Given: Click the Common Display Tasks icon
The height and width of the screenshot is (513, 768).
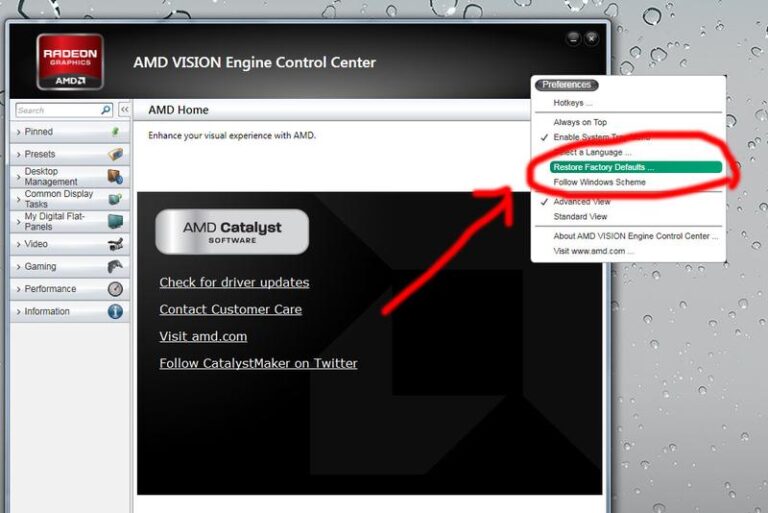Looking at the screenshot, I should [115, 199].
